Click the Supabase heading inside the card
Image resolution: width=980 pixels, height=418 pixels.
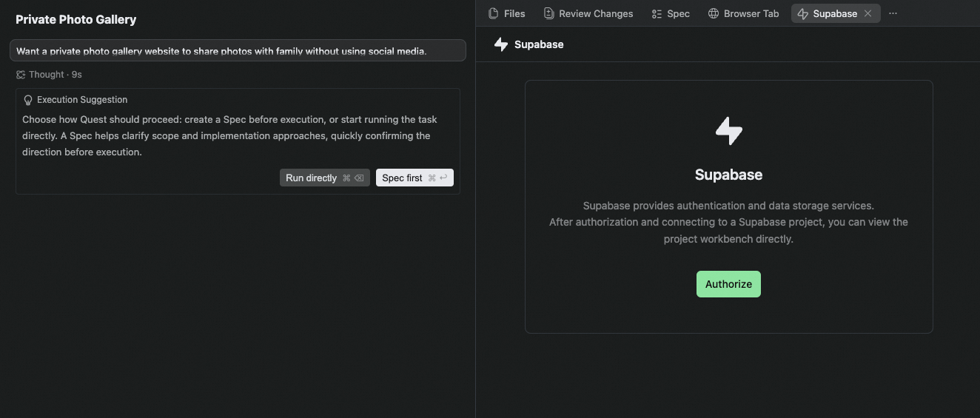pos(728,175)
